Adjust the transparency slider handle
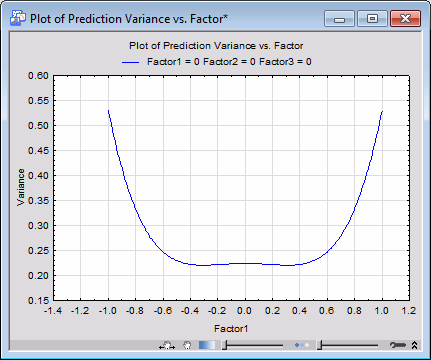Image resolution: width=431 pixels, height=360 pixels. [x=225, y=345]
